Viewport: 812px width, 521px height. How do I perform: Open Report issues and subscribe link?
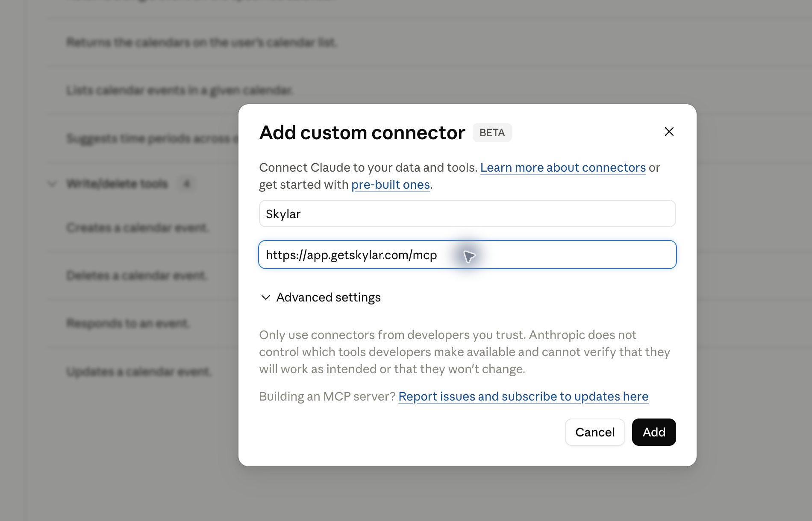click(x=523, y=396)
